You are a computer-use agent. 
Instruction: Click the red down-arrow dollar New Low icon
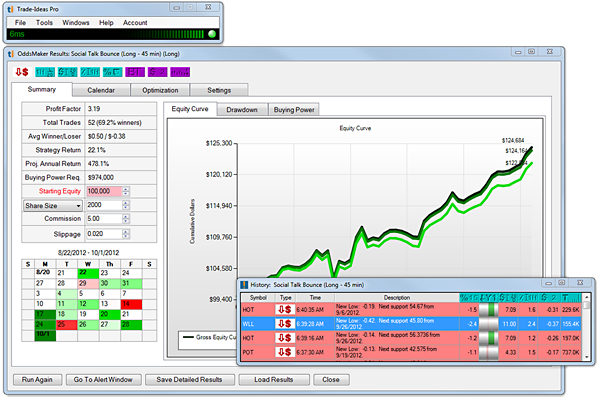point(21,72)
